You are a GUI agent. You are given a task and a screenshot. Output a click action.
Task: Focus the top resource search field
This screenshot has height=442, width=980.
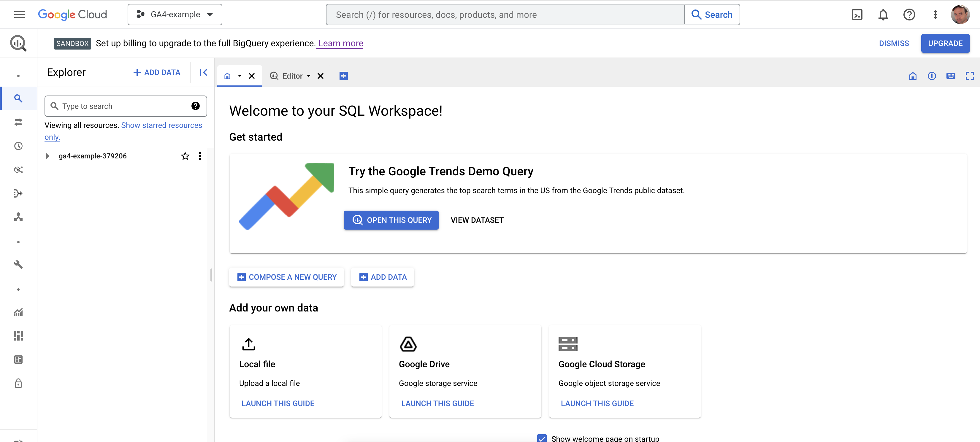point(505,15)
